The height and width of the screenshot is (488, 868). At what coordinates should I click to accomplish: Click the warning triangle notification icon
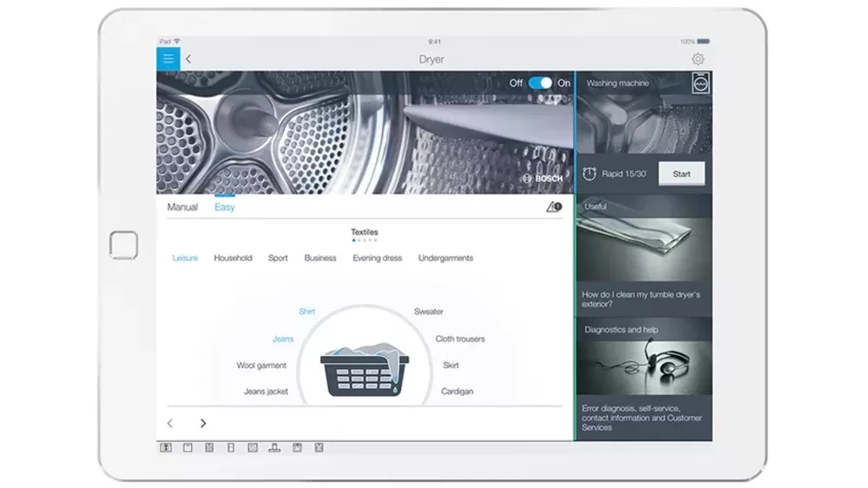(x=554, y=207)
